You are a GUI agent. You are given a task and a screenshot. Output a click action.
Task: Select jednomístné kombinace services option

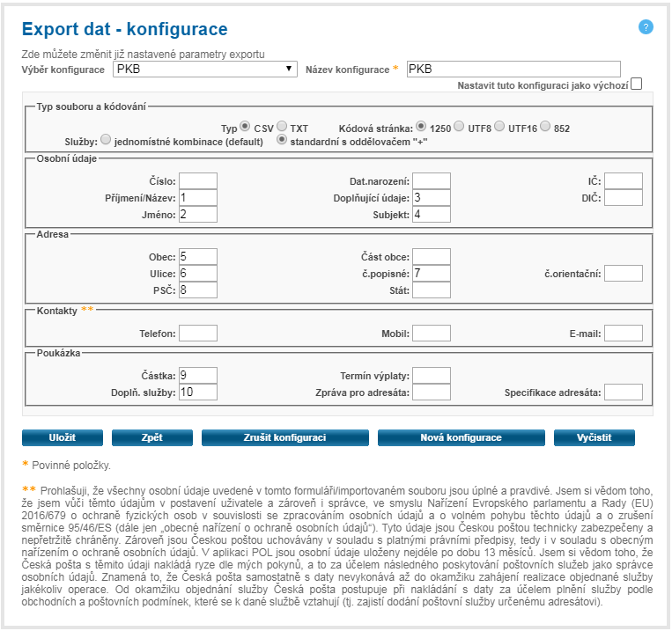pyautogui.click(x=107, y=139)
